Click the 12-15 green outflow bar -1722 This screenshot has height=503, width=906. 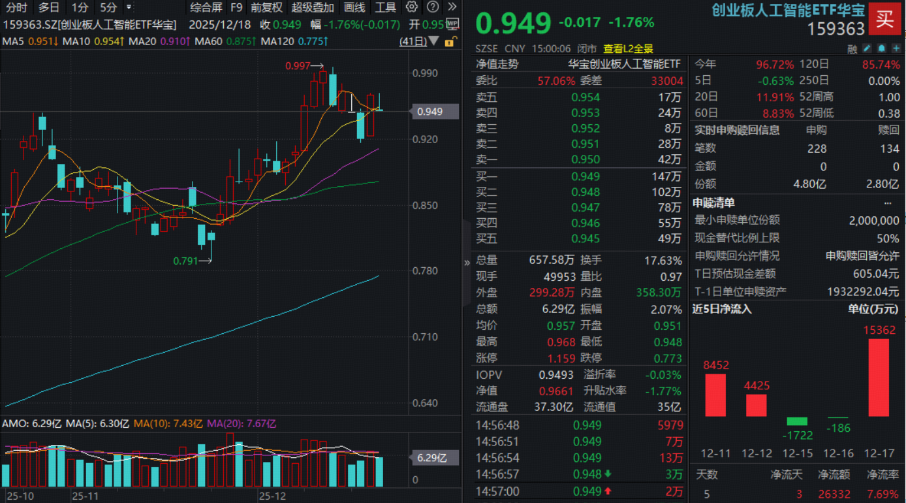tap(797, 421)
